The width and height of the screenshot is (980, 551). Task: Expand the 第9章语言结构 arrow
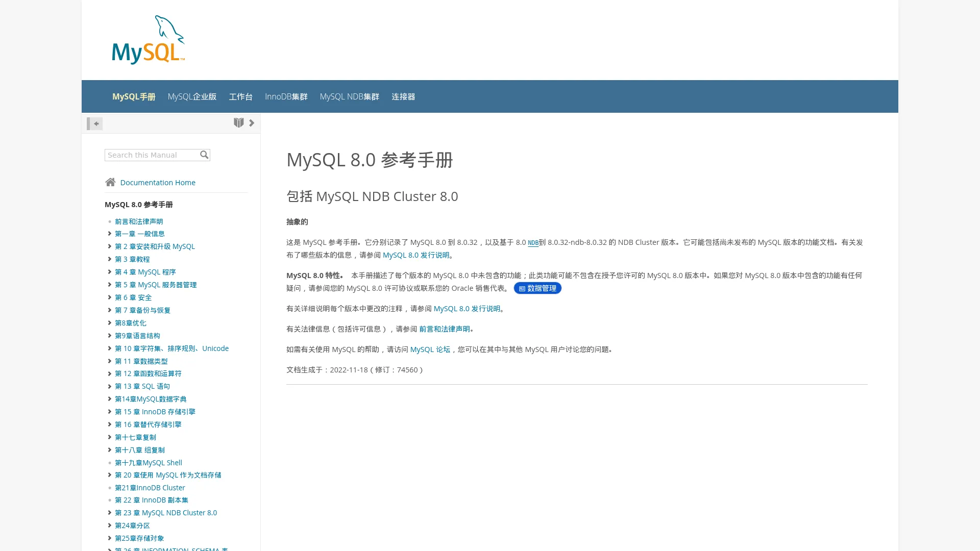[x=109, y=336]
